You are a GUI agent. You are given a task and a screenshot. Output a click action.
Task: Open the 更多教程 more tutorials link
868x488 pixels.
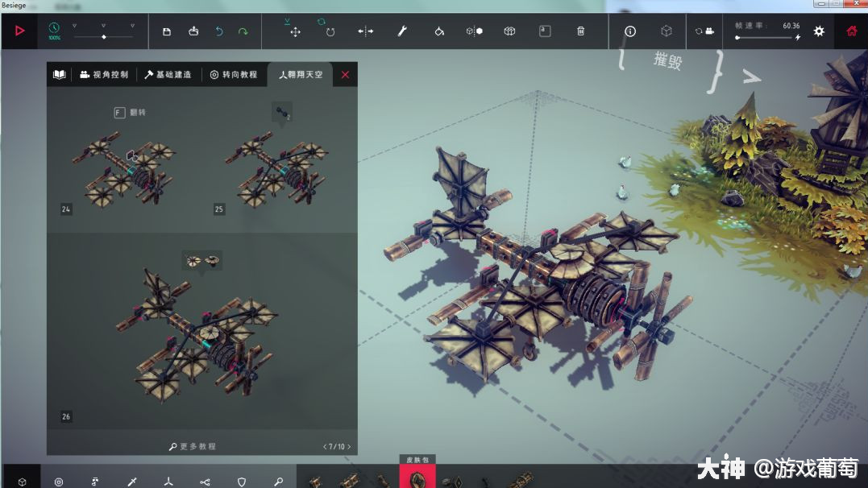tap(193, 446)
